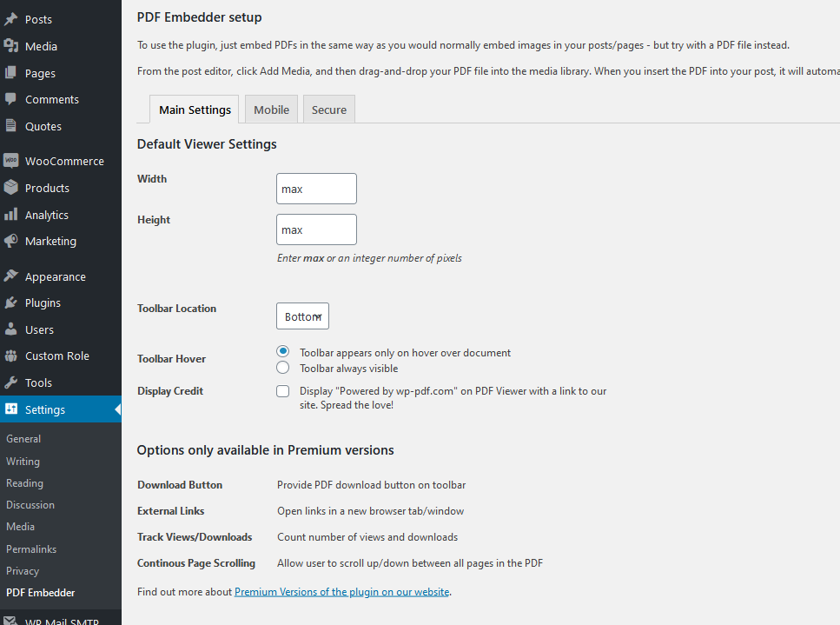Open the Posts menu label
This screenshot has height=625, width=840.
click(x=38, y=19)
